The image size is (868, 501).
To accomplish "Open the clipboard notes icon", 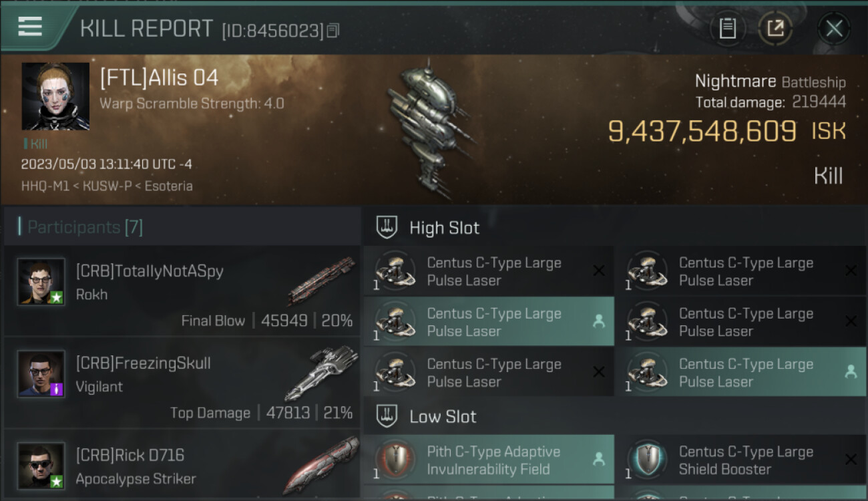I will point(727,29).
